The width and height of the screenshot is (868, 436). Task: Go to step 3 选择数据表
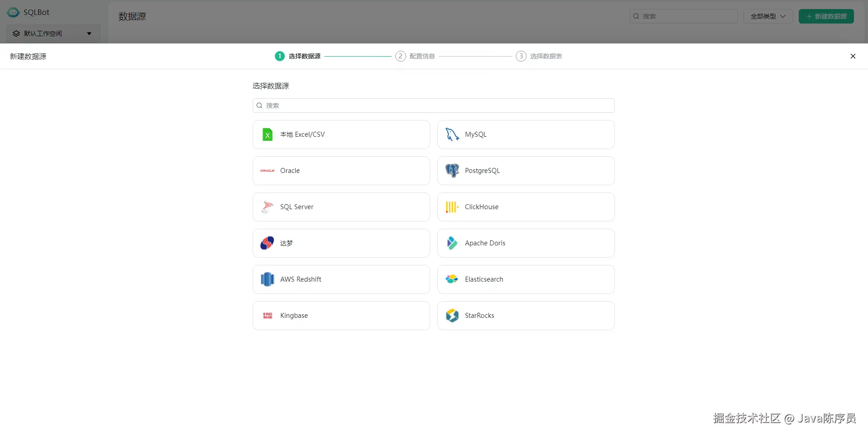pos(539,56)
